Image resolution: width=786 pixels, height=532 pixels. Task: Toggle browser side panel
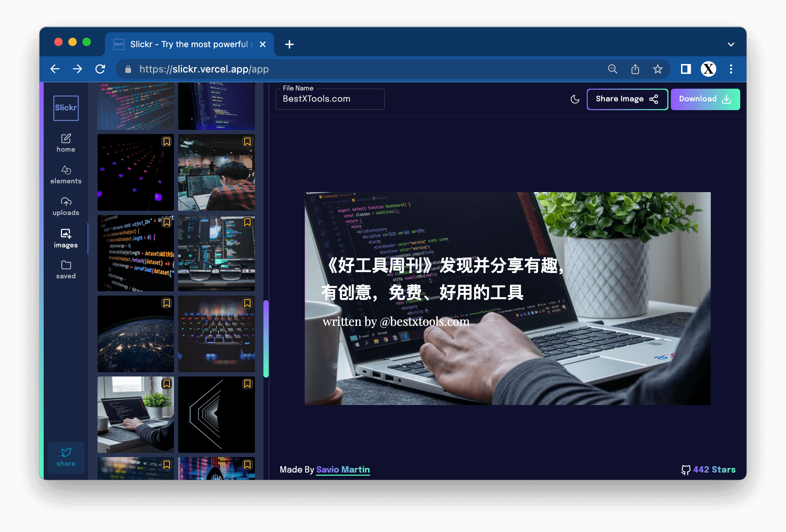[686, 69]
